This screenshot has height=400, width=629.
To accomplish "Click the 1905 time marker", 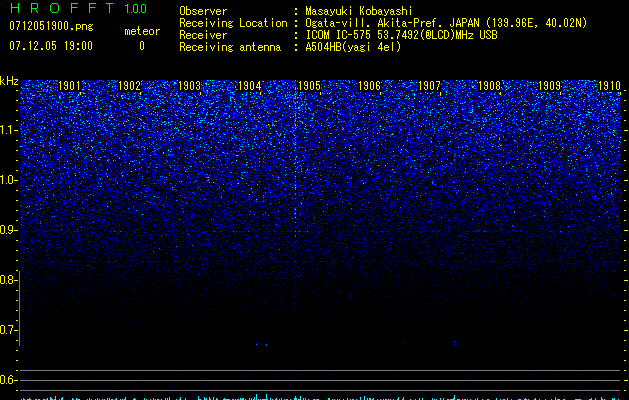I will click(309, 86).
